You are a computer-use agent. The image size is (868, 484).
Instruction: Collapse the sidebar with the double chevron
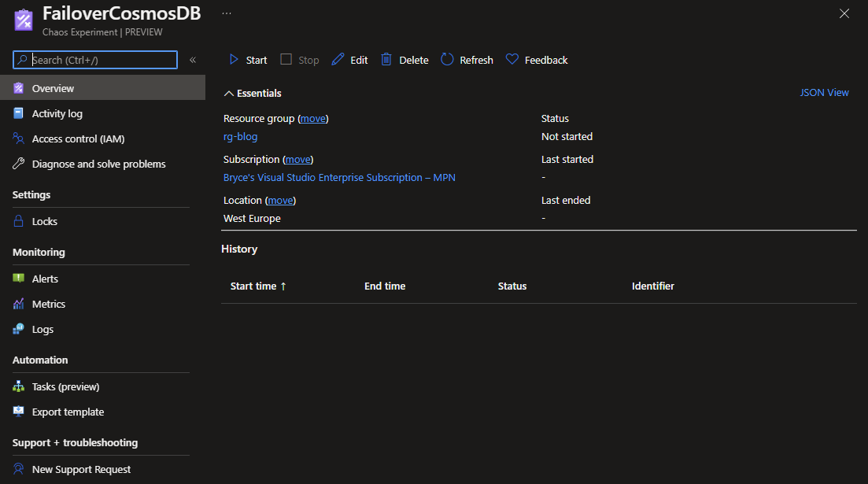193,60
